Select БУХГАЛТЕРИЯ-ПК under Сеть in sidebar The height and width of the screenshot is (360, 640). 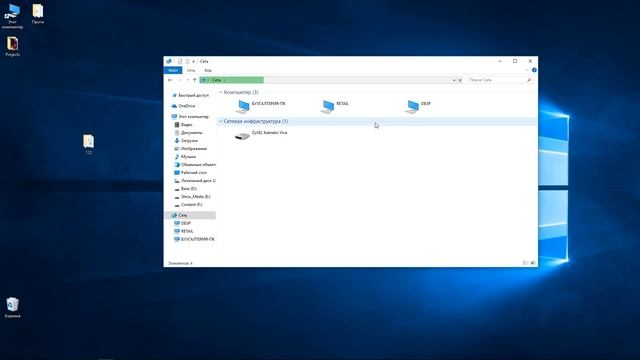tap(194, 239)
